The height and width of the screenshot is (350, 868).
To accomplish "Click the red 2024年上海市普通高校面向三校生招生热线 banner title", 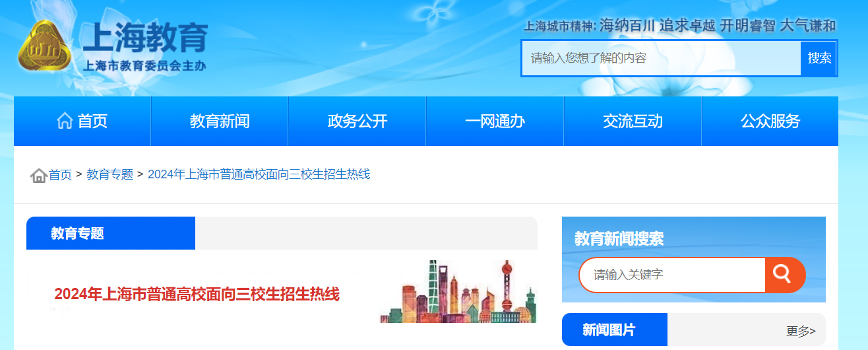I will (x=197, y=295).
